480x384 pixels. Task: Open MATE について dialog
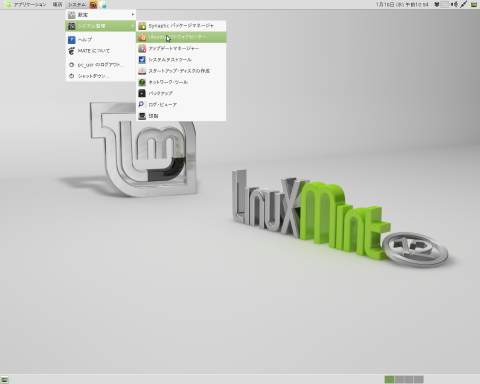[x=100, y=51]
